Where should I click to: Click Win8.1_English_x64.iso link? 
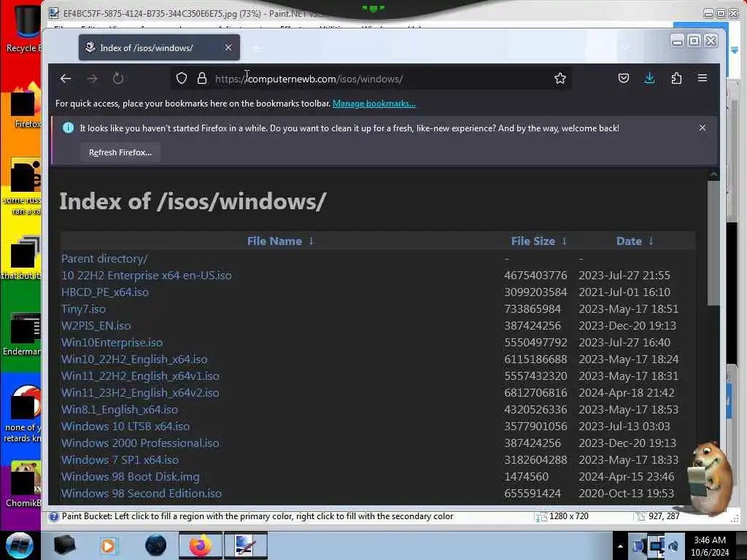coord(120,410)
